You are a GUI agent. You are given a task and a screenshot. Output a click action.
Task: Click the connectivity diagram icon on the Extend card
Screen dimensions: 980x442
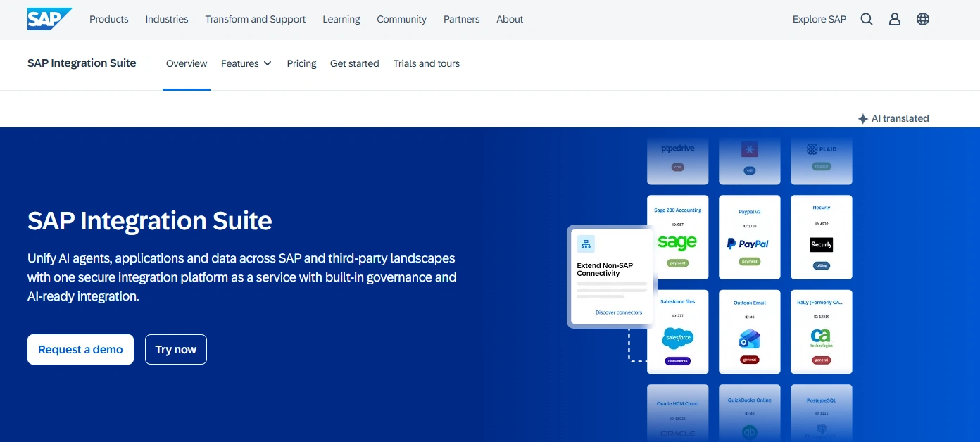coord(586,244)
